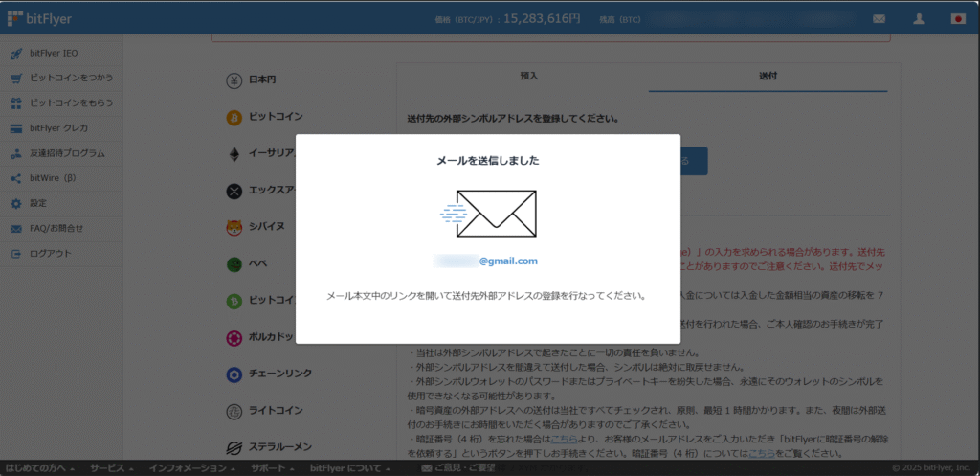This screenshot has width=980, height=476.
Task: Open bitFlyer IEO in sidebar
Action: tap(54, 54)
